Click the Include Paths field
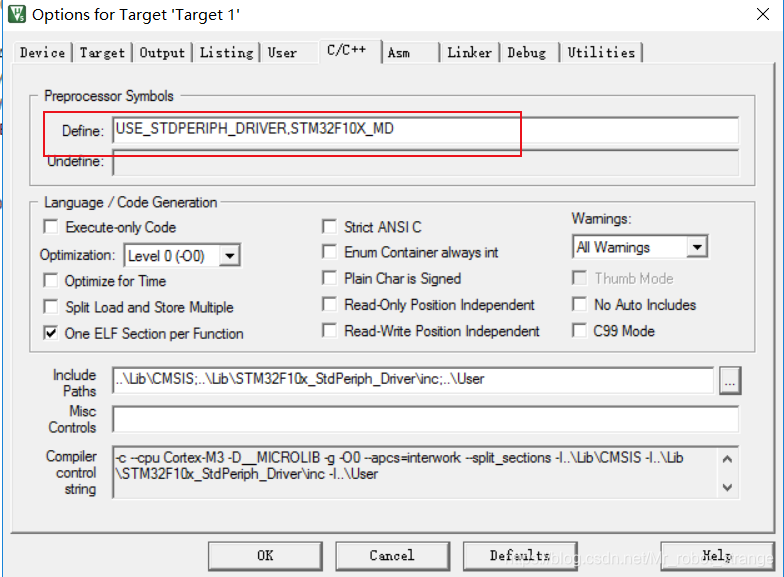The image size is (784, 577). [x=413, y=380]
